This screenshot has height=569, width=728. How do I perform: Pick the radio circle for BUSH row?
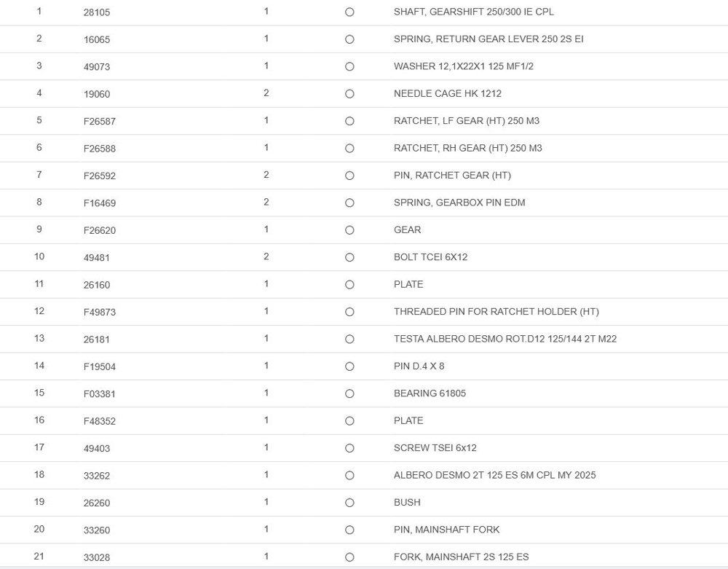click(349, 503)
